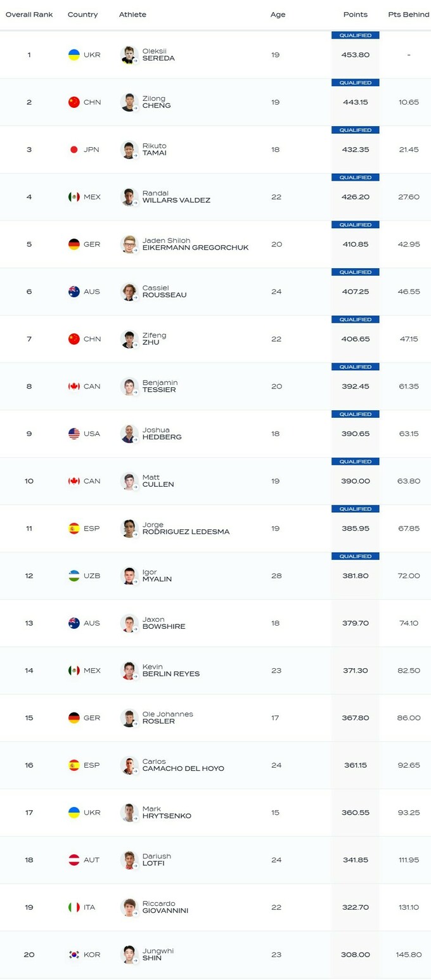Screen dimensions: 431x980
Task: Click the Age column header
Action: click(x=278, y=15)
